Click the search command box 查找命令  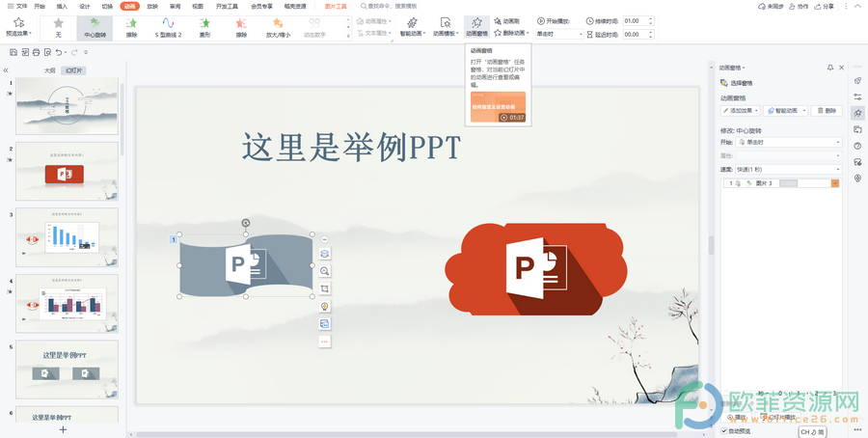(x=390, y=7)
